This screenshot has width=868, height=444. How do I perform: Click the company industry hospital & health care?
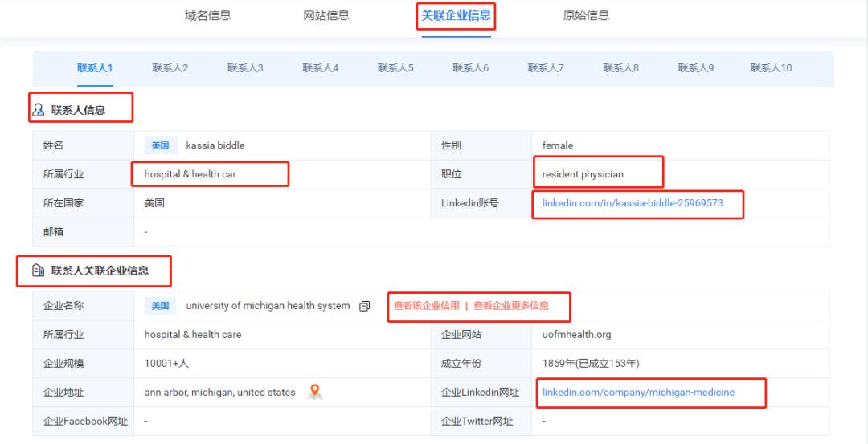[x=193, y=335]
